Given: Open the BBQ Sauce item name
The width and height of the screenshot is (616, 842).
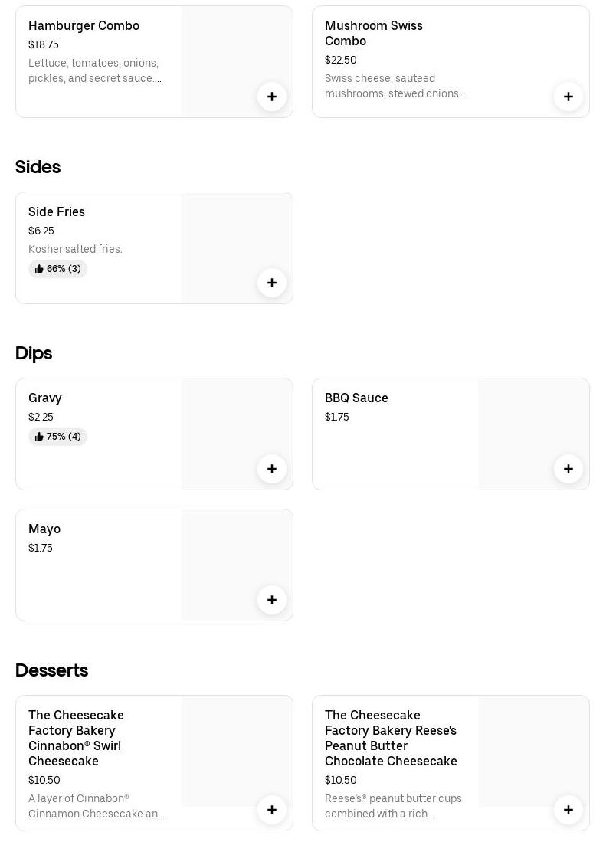Looking at the screenshot, I should click(x=356, y=398).
